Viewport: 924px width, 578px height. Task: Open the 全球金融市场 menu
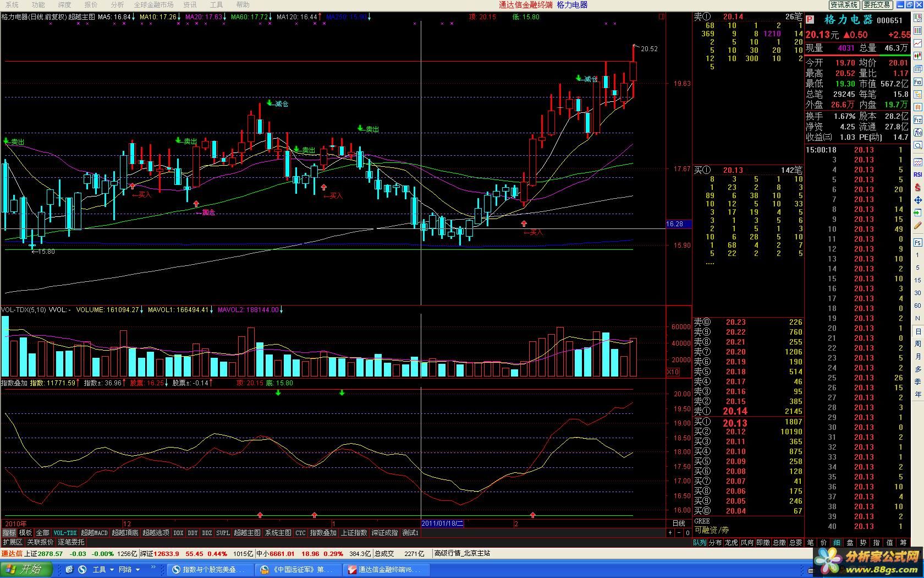click(x=154, y=4)
